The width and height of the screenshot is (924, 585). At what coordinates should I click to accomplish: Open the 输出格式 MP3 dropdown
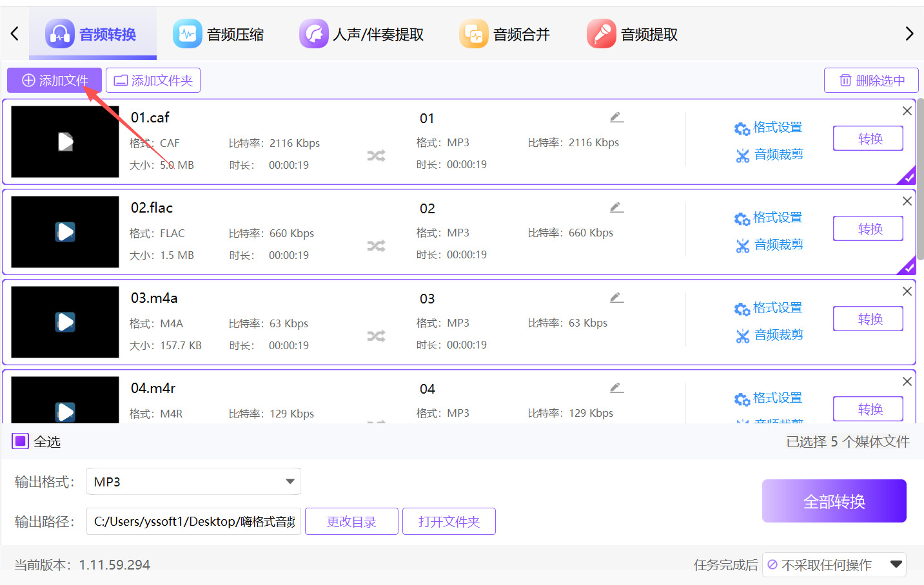click(193, 481)
